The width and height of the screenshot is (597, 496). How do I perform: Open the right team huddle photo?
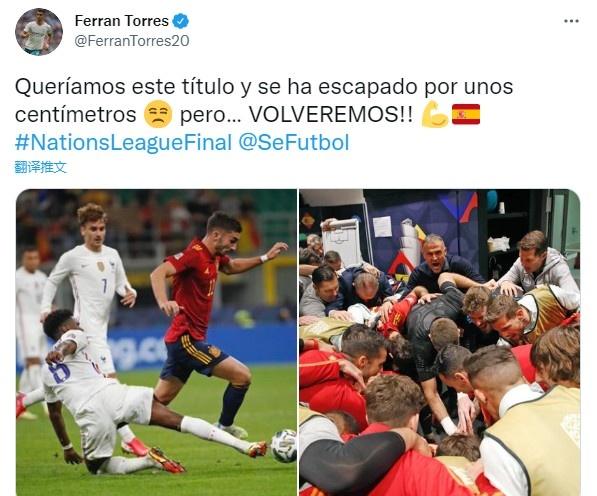(x=439, y=342)
